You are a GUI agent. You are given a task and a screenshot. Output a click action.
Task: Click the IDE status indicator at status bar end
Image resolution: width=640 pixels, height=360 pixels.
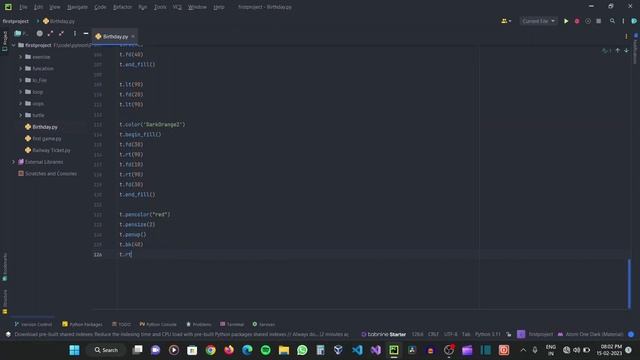click(x=631, y=334)
